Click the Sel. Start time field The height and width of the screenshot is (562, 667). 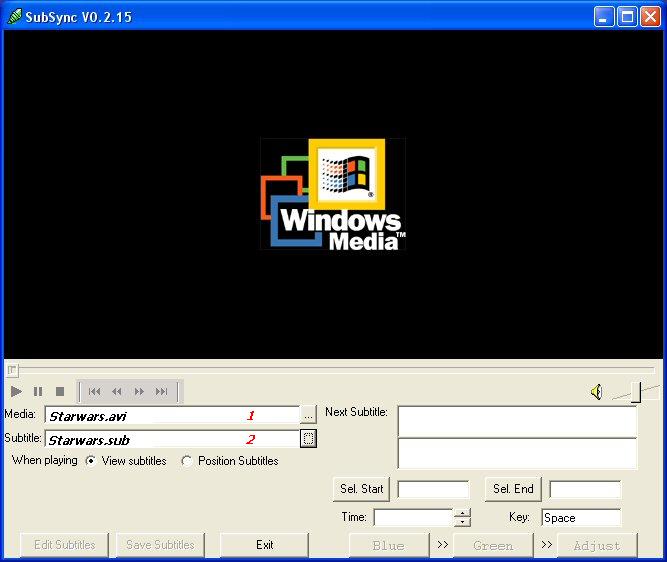(x=433, y=489)
